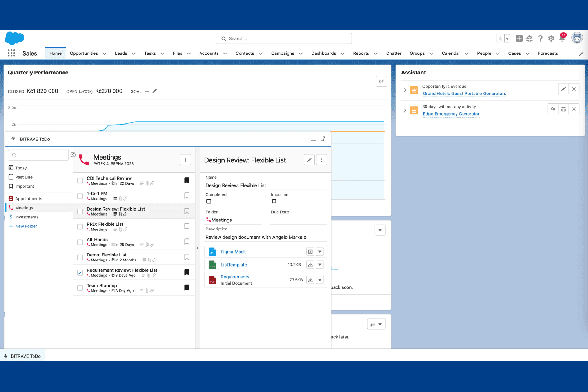Open the ListTemplate file link

234,265
